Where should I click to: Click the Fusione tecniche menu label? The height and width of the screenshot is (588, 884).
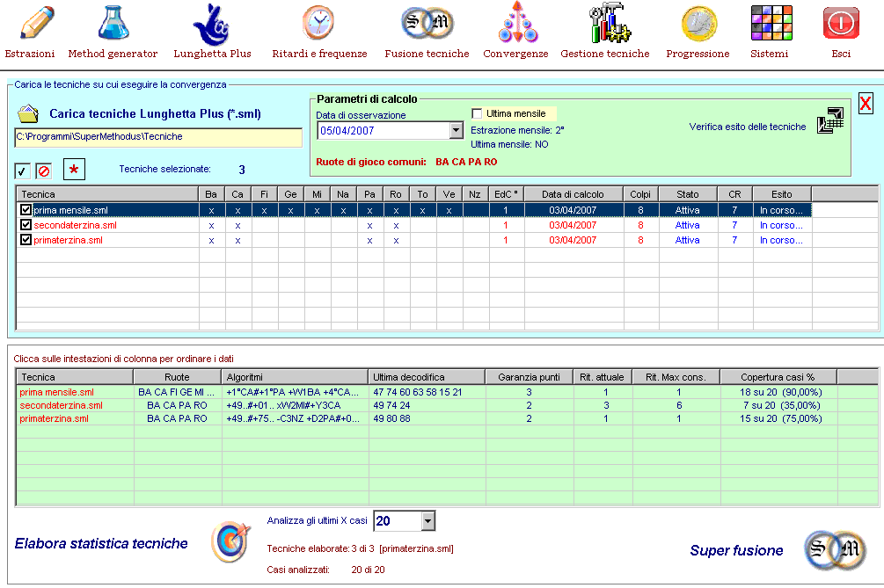427,54
